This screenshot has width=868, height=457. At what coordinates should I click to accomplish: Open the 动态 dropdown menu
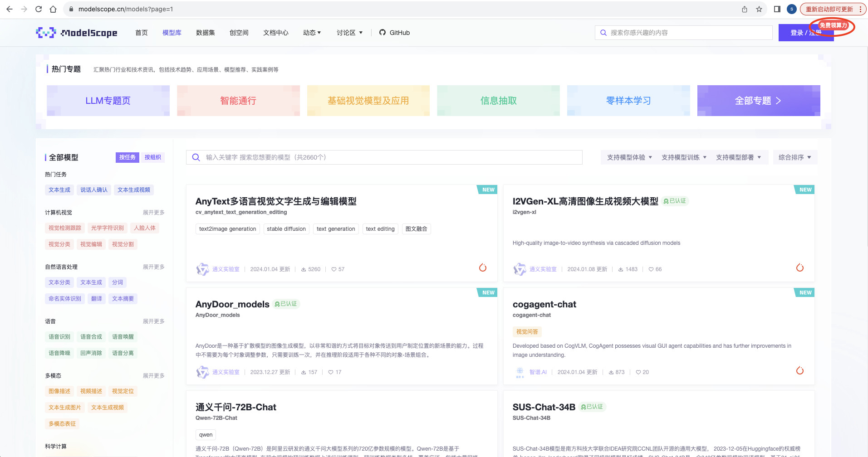point(312,33)
